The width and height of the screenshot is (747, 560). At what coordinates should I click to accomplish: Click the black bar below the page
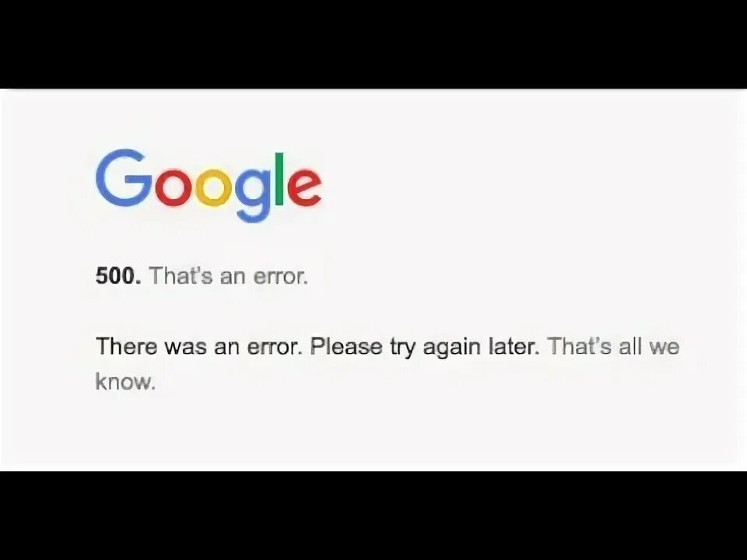coord(373,516)
